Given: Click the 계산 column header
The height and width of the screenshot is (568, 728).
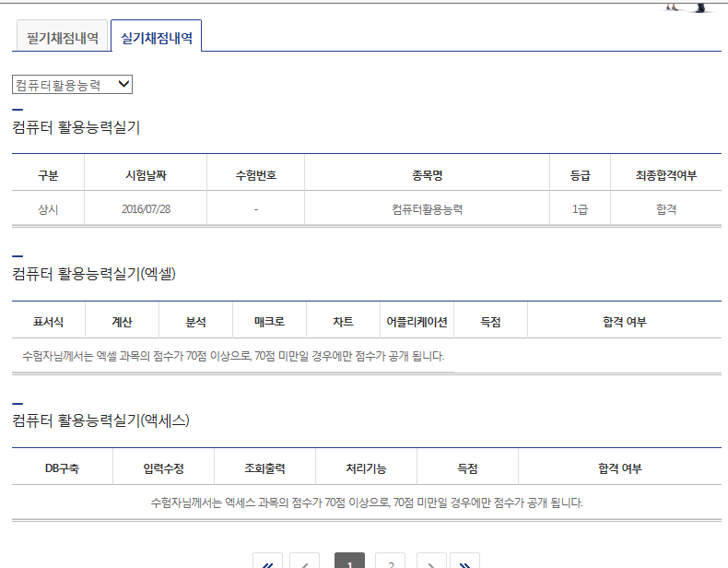Looking at the screenshot, I should tap(123, 322).
